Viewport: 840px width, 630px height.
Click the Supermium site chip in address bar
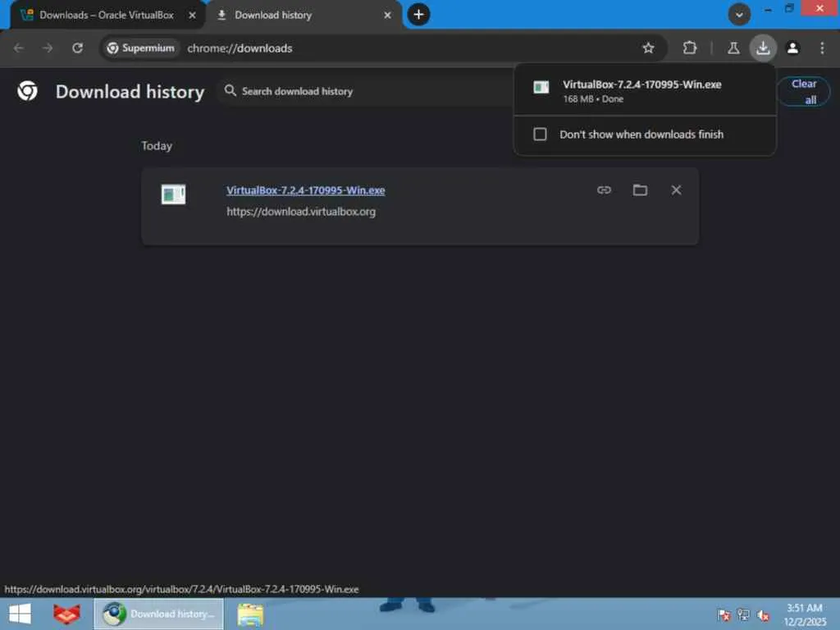pyautogui.click(x=141, y=48)
